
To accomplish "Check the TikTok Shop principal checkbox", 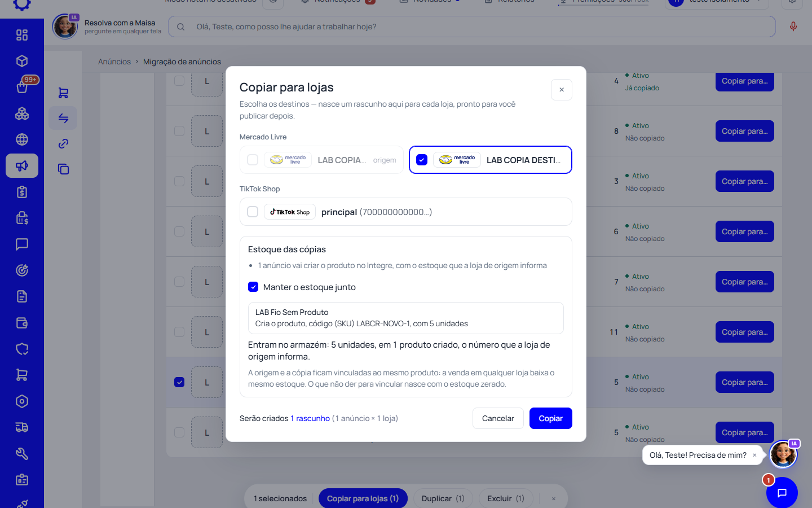I will (253, 212).
